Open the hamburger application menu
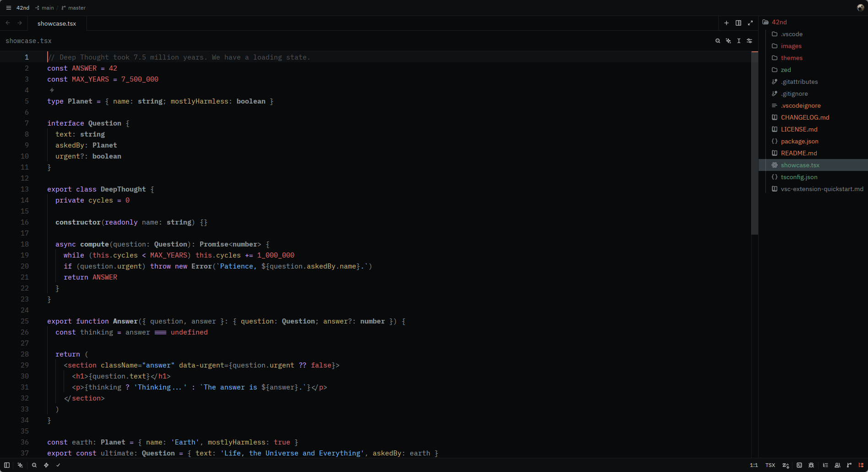This screenshot has height=472, width=868. pyautogui.click(x=8, y=8)
